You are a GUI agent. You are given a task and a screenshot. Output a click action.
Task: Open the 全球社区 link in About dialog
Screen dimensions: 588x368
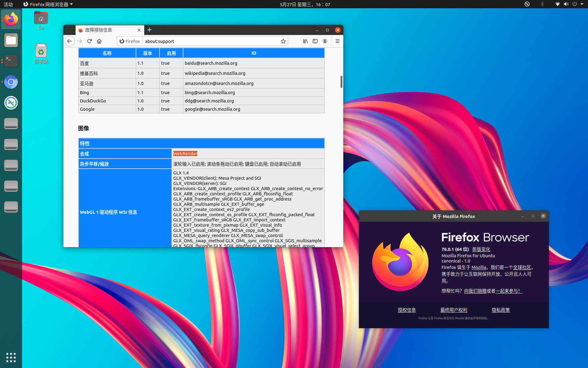522,267
